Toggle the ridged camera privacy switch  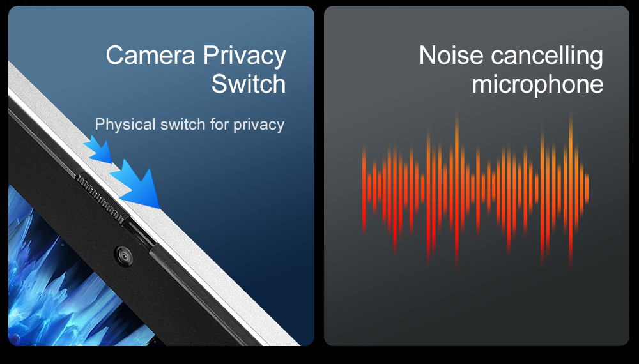101,199
